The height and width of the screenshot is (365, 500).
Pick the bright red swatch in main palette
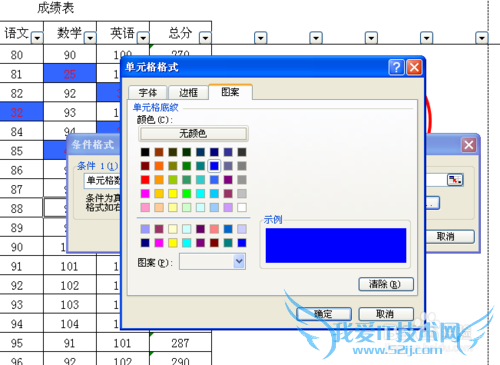pos(145,180)
